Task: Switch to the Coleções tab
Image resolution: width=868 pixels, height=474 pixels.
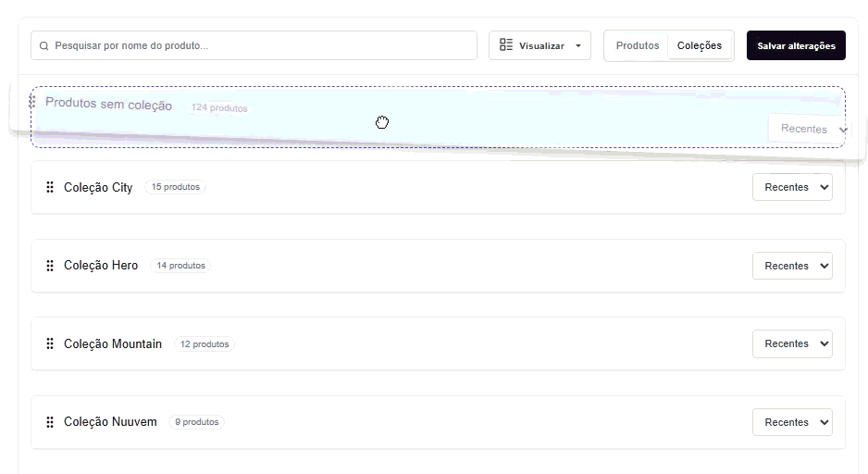Action: point(700,45)
